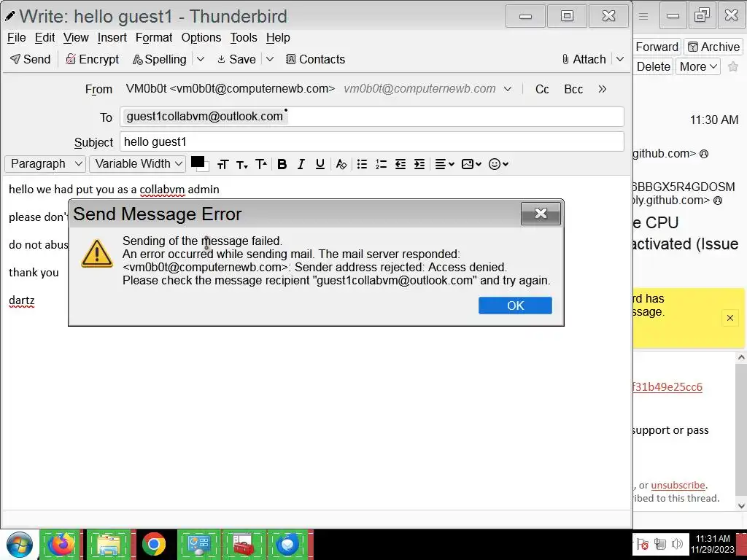Click Send in the compose toolbar
Image resolution: width=747 pixels, height=560 pixels.
pos(31,59)
